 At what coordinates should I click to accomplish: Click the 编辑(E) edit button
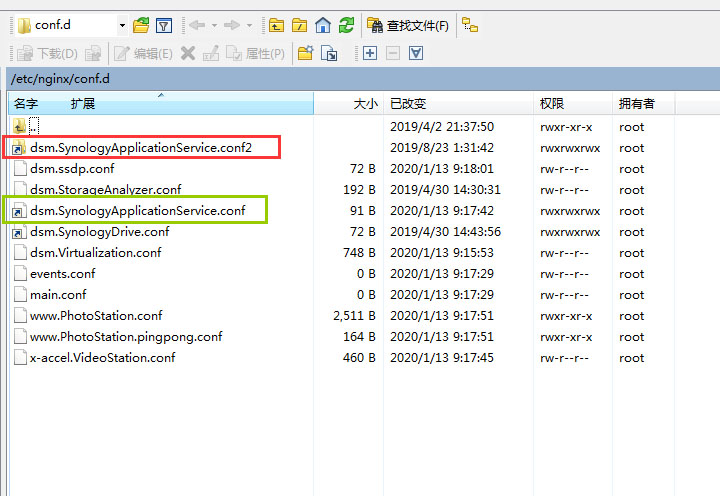click(x=143, y=54)
